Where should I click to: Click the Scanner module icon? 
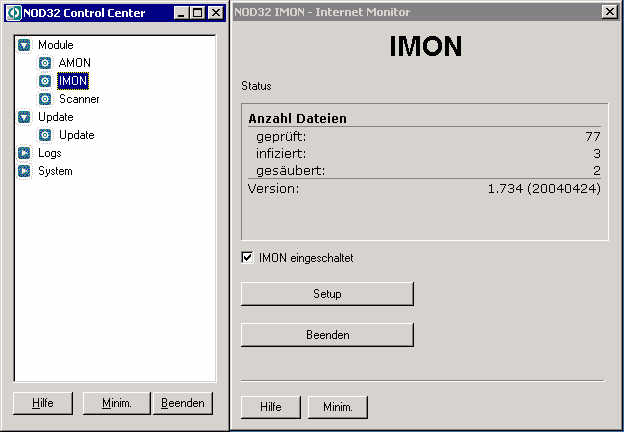[45, 99]
